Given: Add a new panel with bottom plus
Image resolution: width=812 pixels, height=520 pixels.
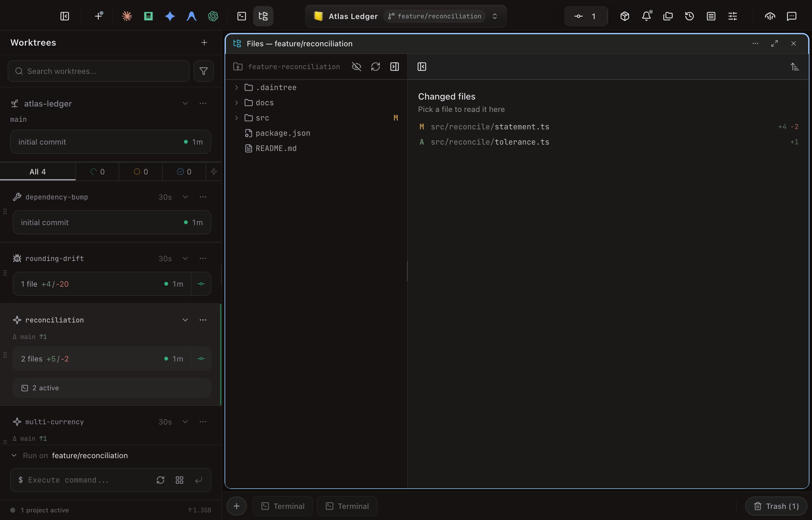Looking at the screenshot, I should 236,506.
